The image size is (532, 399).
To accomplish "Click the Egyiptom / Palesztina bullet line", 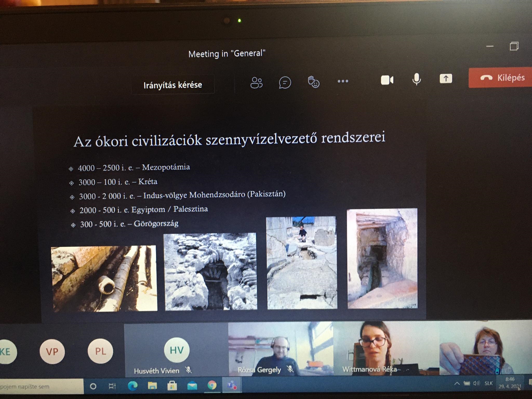I will pyautogui.click(x=139, y=210).
